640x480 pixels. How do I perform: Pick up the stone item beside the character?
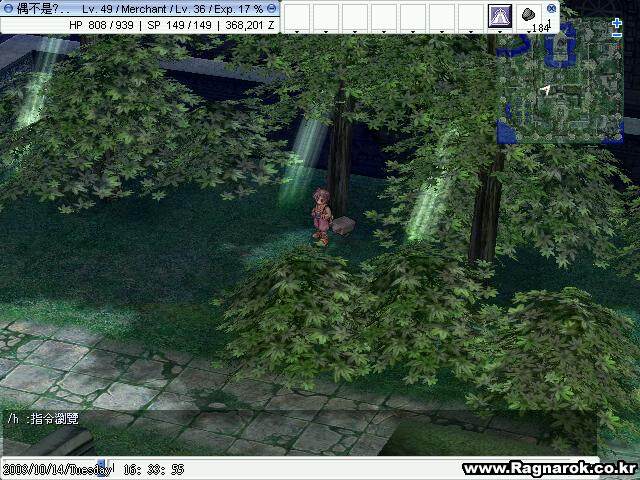coord(344,225)
